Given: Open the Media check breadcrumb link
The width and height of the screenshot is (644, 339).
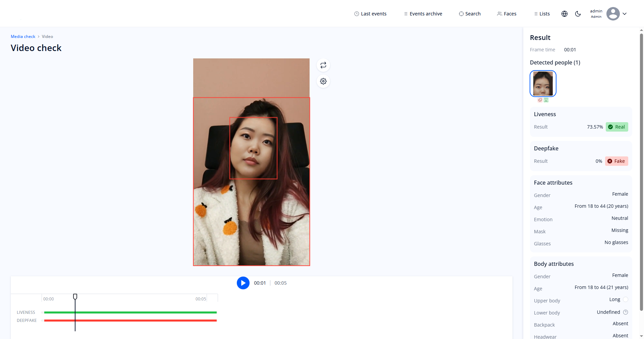Looking at the screenshot, I should tap(22, 36).
